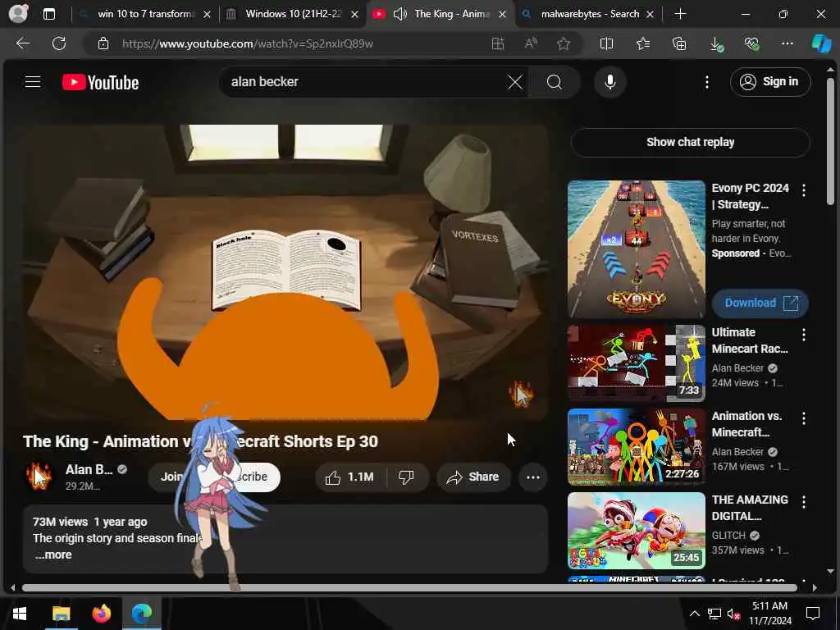Open options for Animation vs. Minecraft video

point(804,418)
